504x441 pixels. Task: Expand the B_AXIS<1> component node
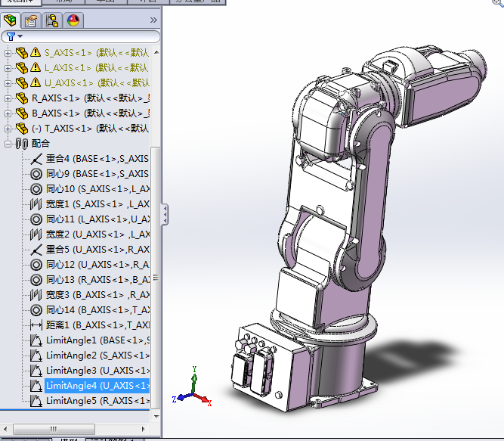pyautogui.click(x=8, y=113)
